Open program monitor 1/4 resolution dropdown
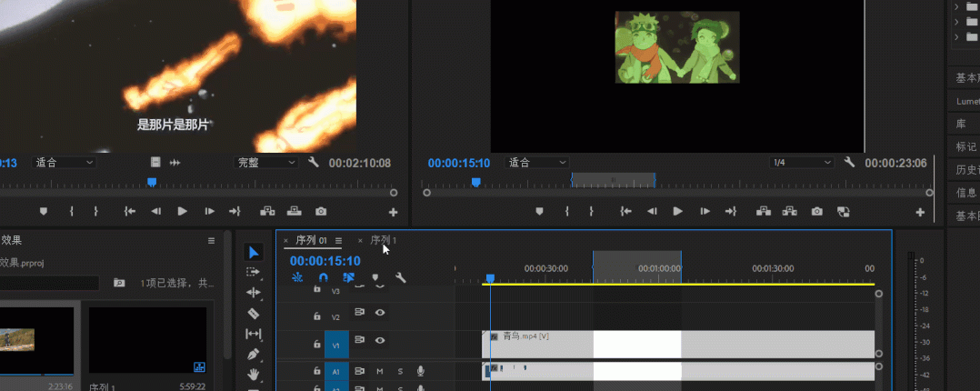Viewport: 980px width, 391px height. click(802, 163)
